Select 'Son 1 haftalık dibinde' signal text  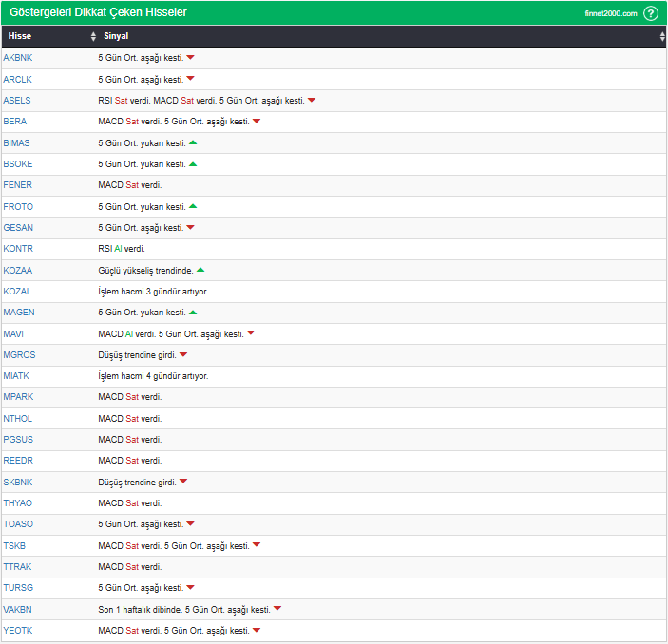point(141,610)
